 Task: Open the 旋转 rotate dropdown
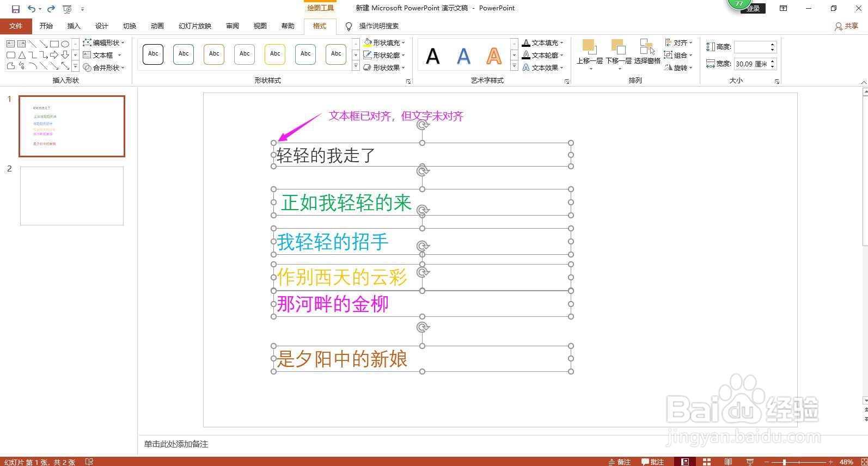[x=678, y=68]
